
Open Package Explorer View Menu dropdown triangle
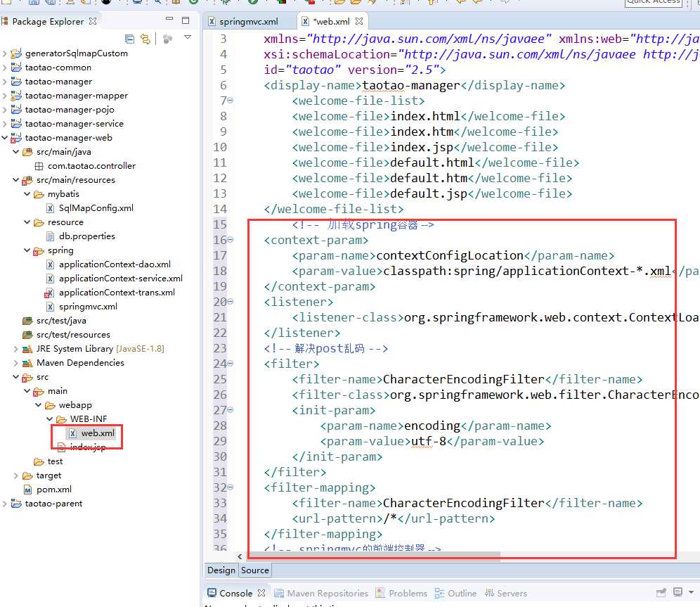tap(188, 37)
